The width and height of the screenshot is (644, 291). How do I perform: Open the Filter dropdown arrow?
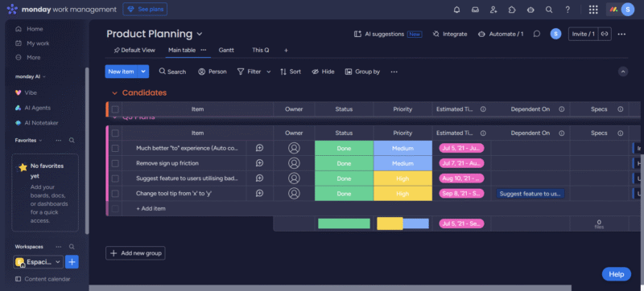269,72
